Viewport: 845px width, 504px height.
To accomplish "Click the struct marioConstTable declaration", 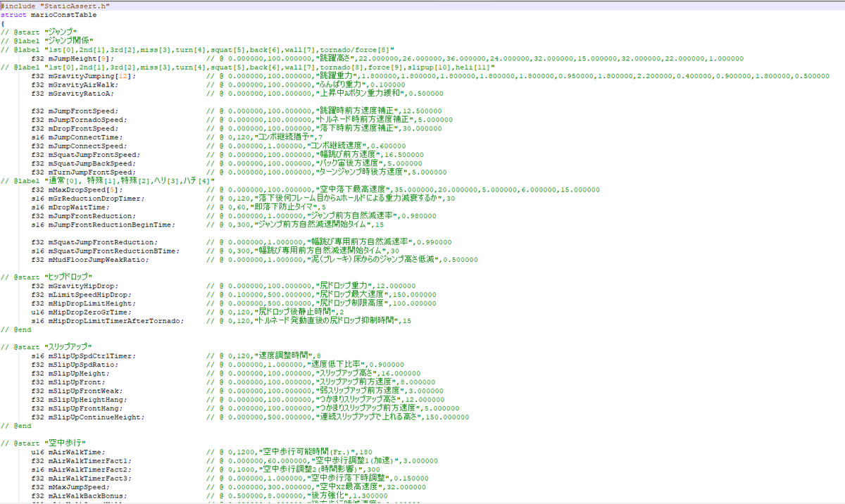I will coord(49,14).
